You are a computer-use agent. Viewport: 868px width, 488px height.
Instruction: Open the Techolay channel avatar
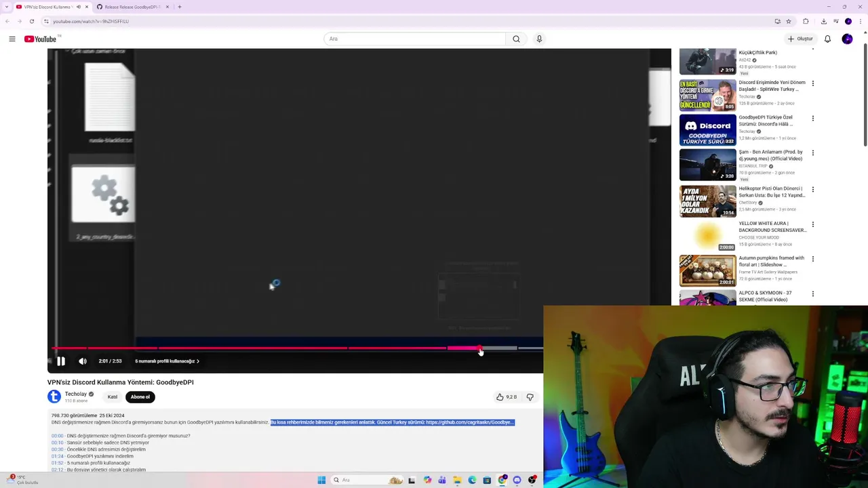pyautogui.click(x=54, y=396)
